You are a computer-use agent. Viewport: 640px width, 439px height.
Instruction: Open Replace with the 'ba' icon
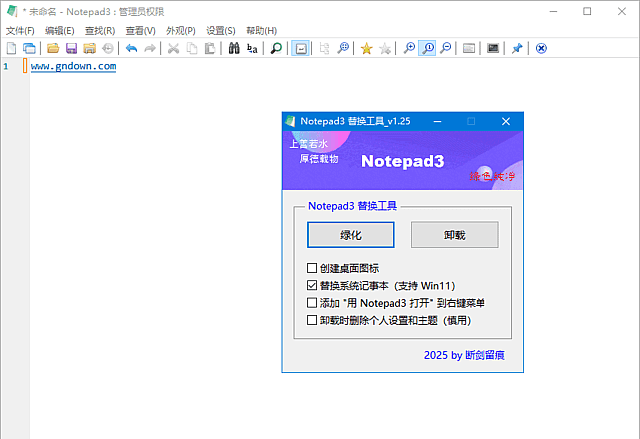[252, 49]
